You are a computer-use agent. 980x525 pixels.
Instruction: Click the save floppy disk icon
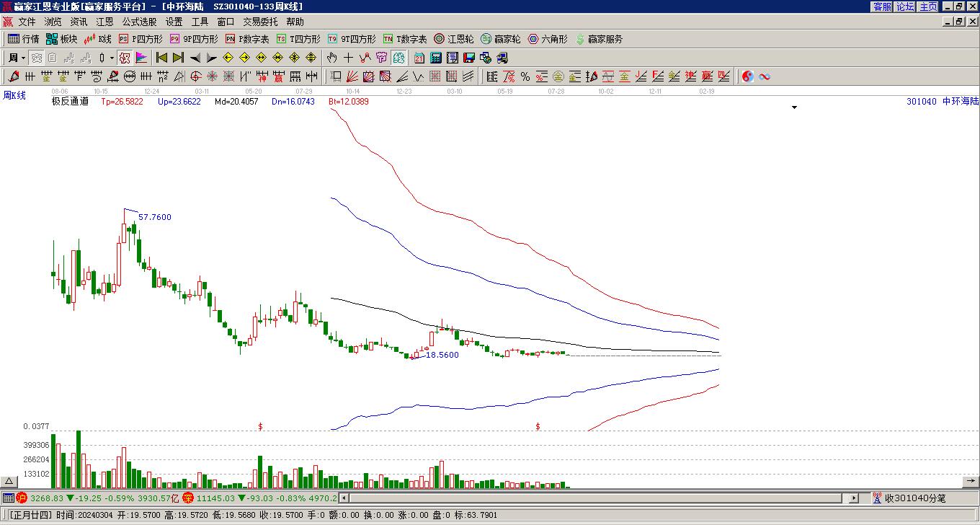(469, 58)
